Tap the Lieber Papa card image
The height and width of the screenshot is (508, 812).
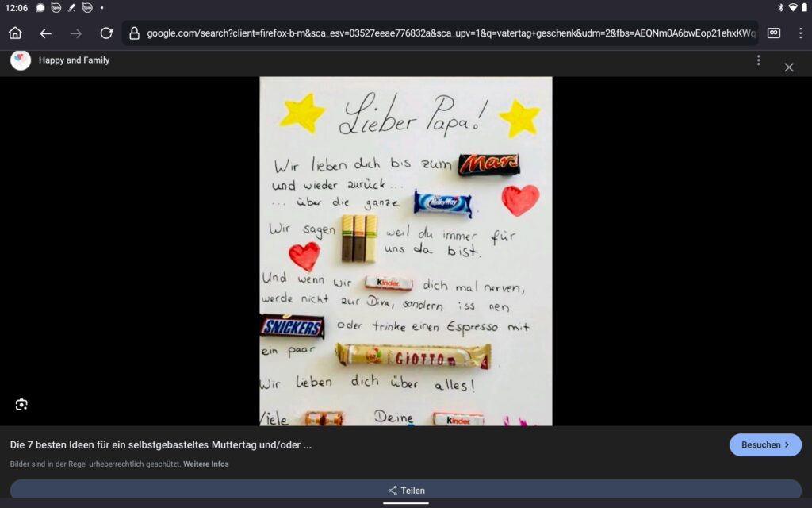[x=405, y=251]
